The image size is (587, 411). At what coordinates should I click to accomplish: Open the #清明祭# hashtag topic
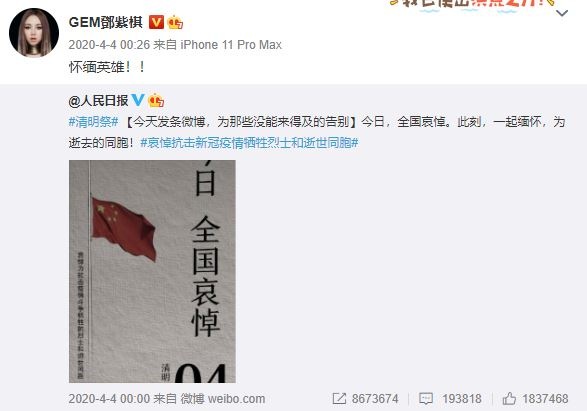[x=94, y=122]
